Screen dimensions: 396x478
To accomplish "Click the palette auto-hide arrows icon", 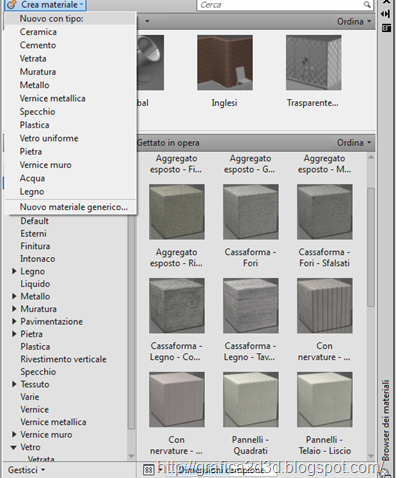I will coord(386,14).
